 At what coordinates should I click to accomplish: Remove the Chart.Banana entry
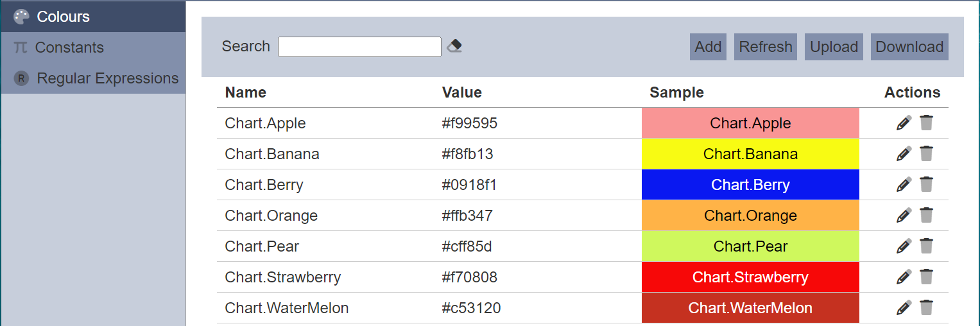pyautogui.click(x=926, y=154)
